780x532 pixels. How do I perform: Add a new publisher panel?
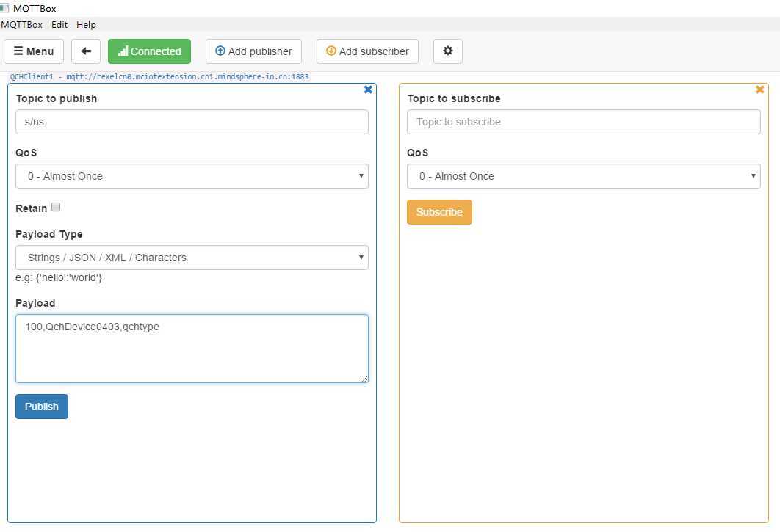pos(253,51)
